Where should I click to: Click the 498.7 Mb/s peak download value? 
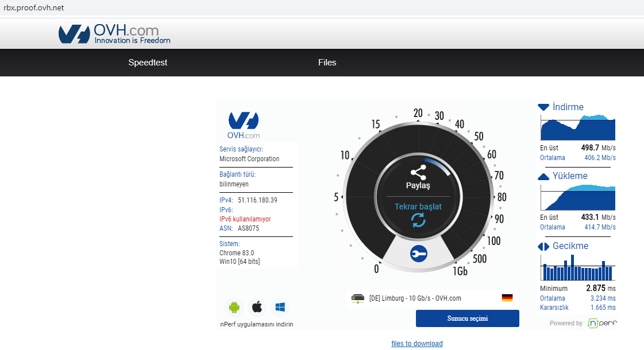click(x=598, y=147)
